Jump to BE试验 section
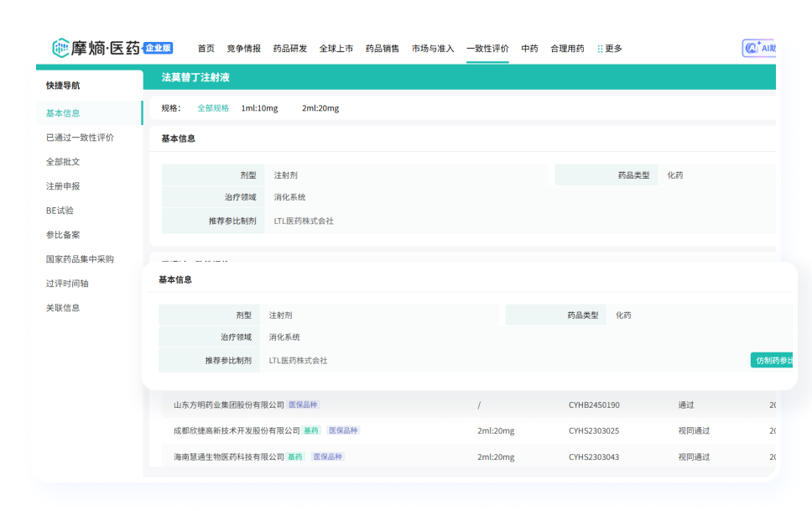812x511 pixels. [60, 211]
